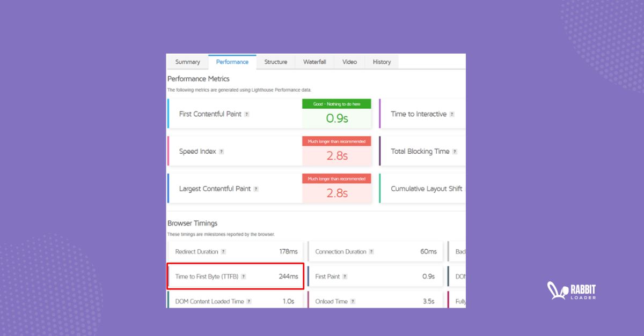Open help for Redirect Duration
The width and height of the screenshot is (644, 336).
[223, 252]
